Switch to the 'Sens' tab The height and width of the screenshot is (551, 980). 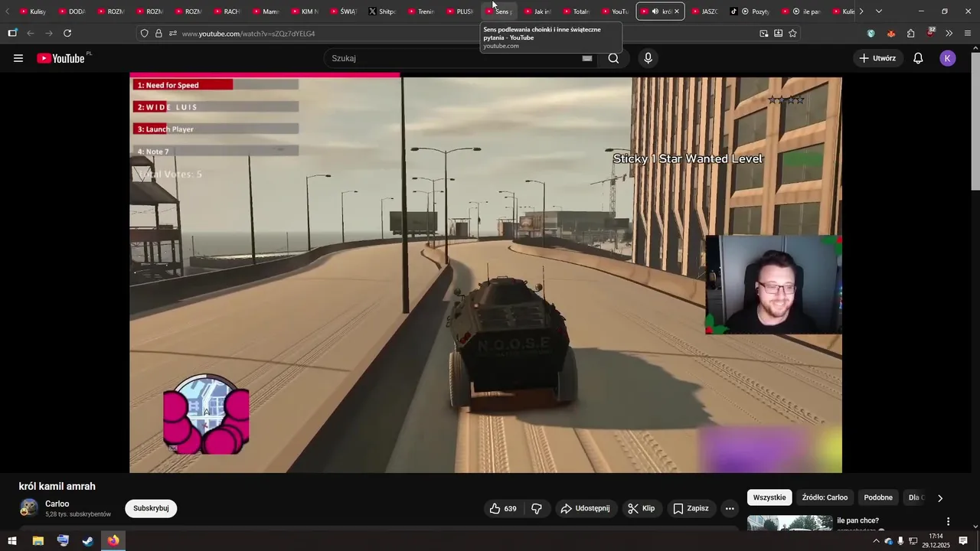(x=499, y=11)
